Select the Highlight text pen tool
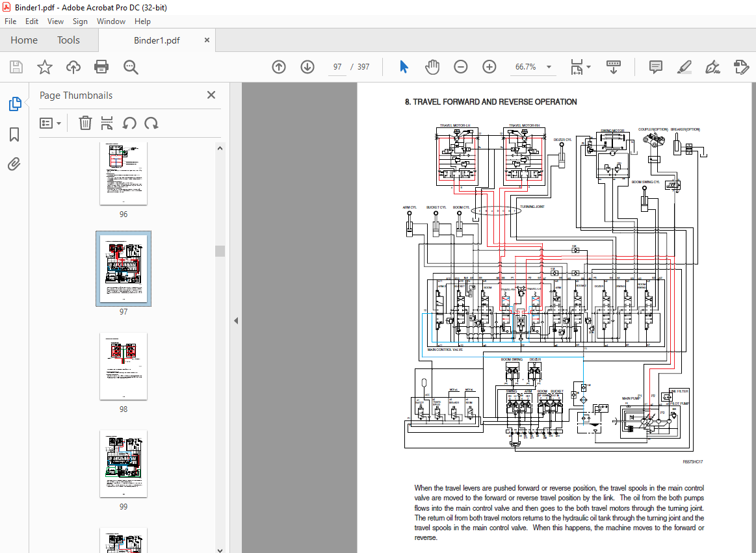Image resolution: width=756 pixels, height=553 pixels. click(x=684, y=67)
